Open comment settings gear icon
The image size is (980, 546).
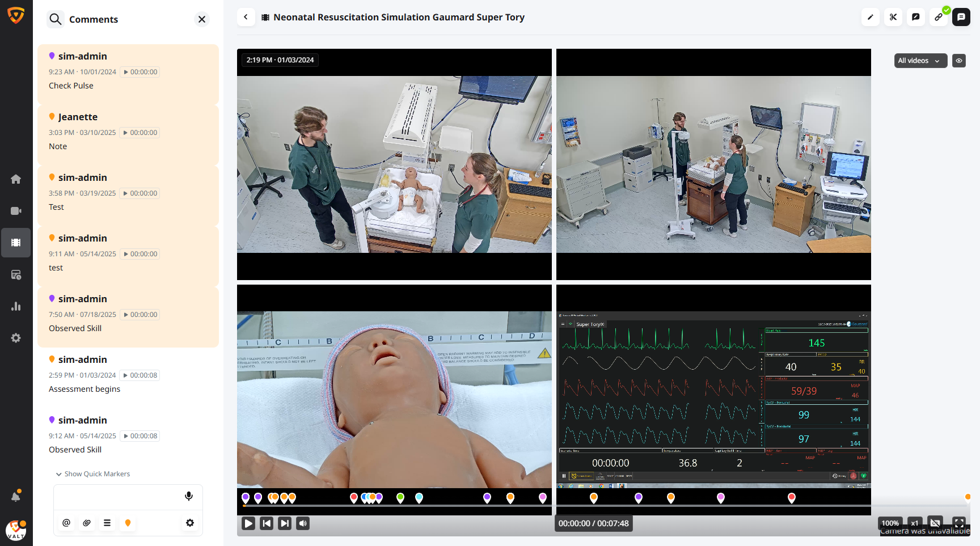click(x=190, y=523)
